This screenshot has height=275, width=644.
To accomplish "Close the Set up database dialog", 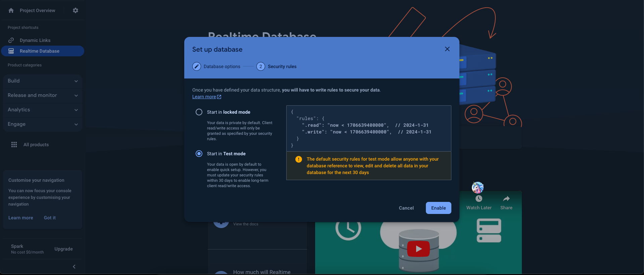I will [x=447, y=49].
